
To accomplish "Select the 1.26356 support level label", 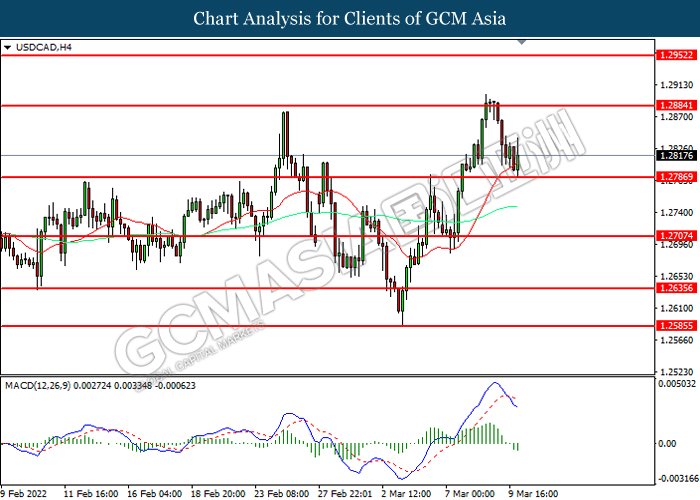I will (x=677, y=288).
